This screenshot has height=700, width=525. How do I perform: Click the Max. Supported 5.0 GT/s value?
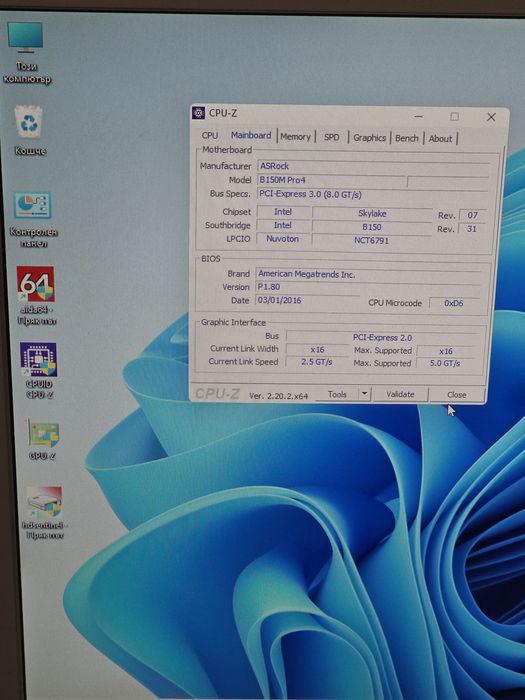point(445,363)
